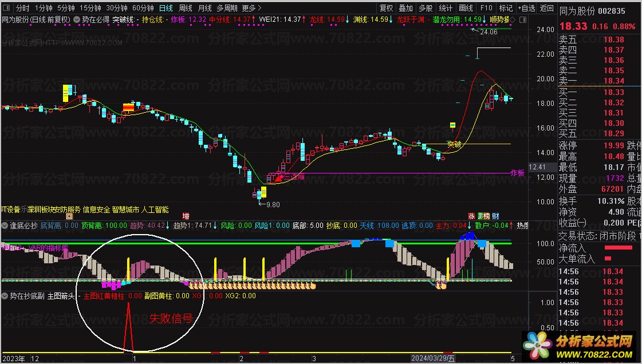
Task: Click the 涨 tag icon
Action: [471, 216]
